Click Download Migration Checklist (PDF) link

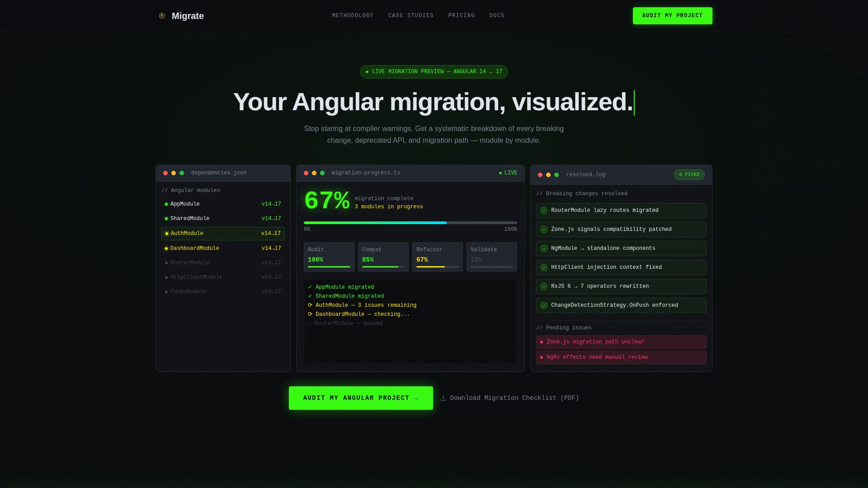tap(509, 398)
